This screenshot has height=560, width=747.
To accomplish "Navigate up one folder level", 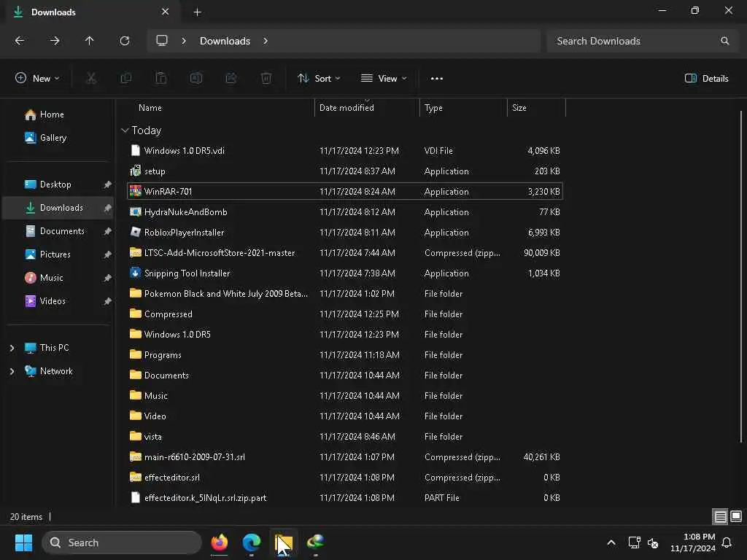I will pyautogui.click(x=89, y=41).
